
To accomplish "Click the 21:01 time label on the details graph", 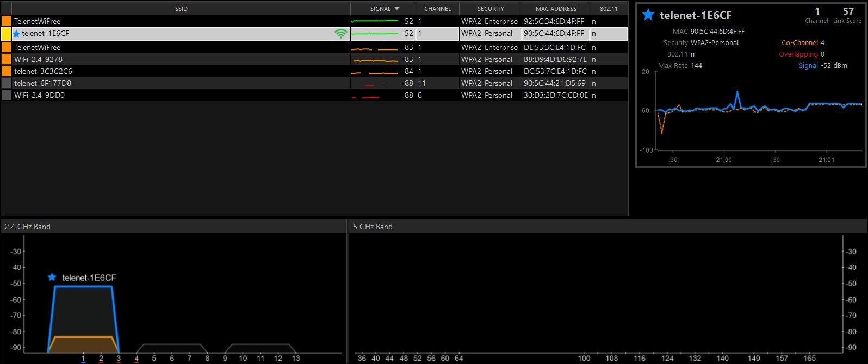I will 826,160.
